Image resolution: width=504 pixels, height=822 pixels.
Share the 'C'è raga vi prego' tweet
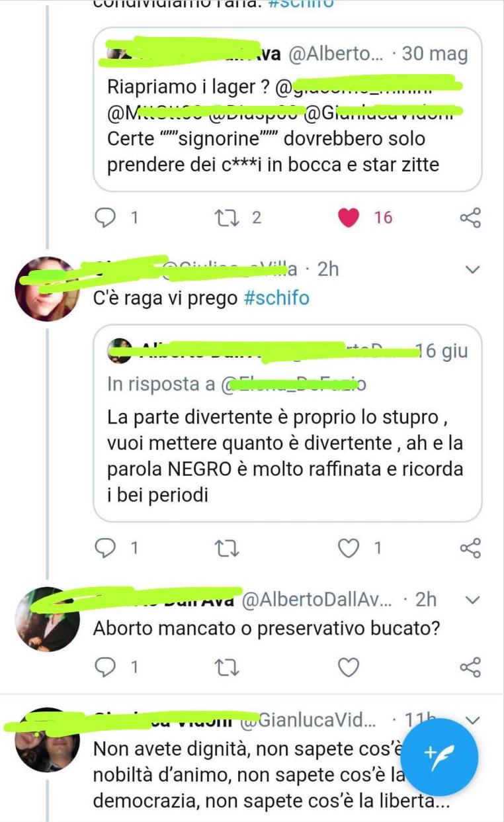pyautogui.click(x=470, y=548)
